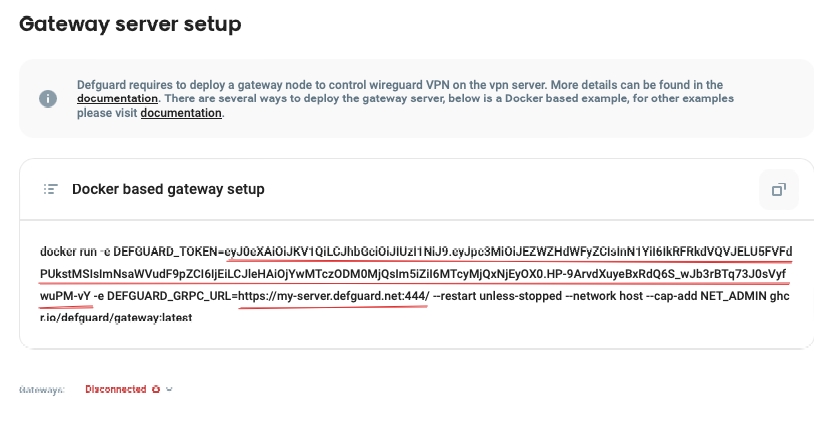
Task: Click the 'Gateway server setup' heading
Action: click(x=130, y=24)
